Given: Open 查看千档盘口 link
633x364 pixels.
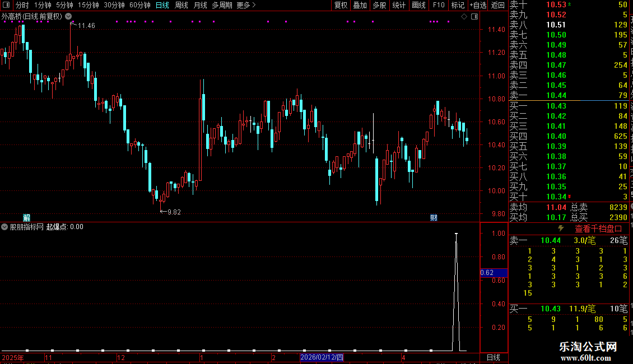Looking at the screenshot, I should click(598, 229).
